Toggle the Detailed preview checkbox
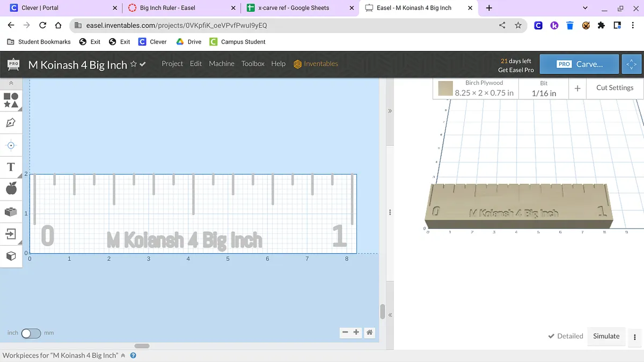The image size is (644, 362). click(x=565, y=336)
